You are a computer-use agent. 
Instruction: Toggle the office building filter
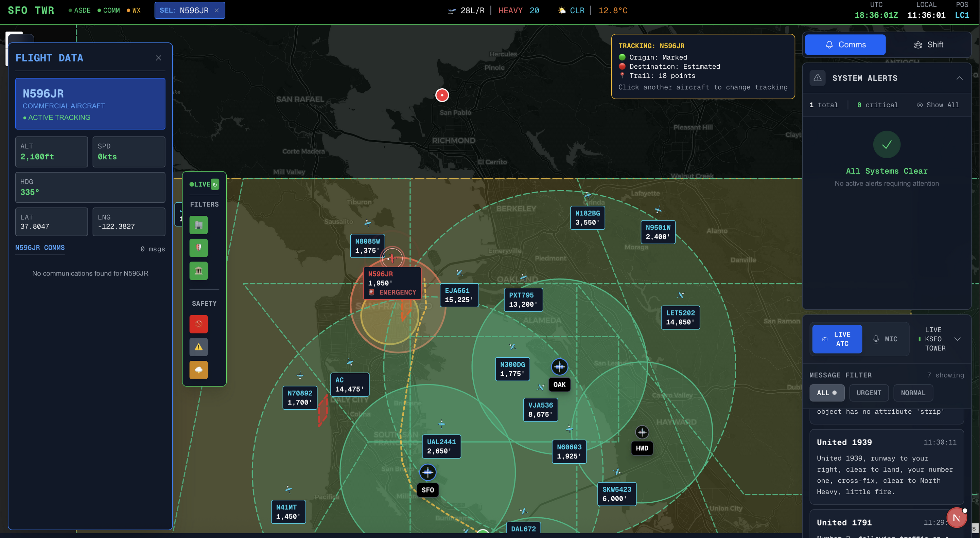click(x=198, y=225)
